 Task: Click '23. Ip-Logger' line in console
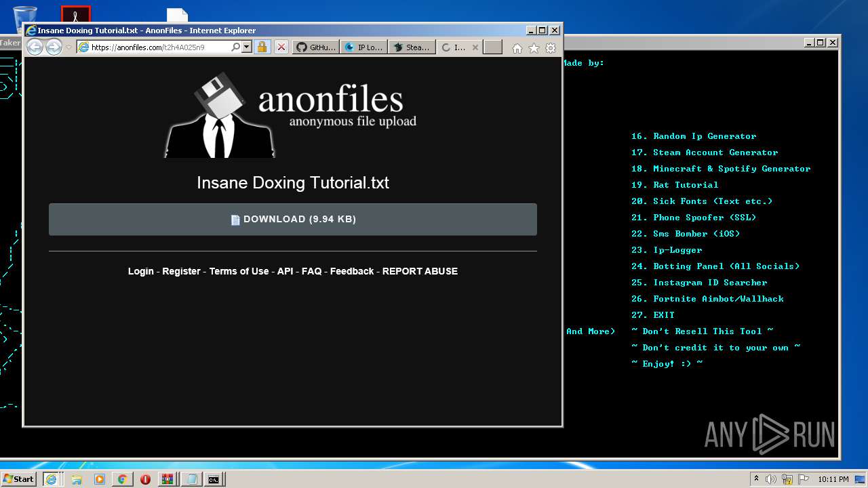[667, 250]
